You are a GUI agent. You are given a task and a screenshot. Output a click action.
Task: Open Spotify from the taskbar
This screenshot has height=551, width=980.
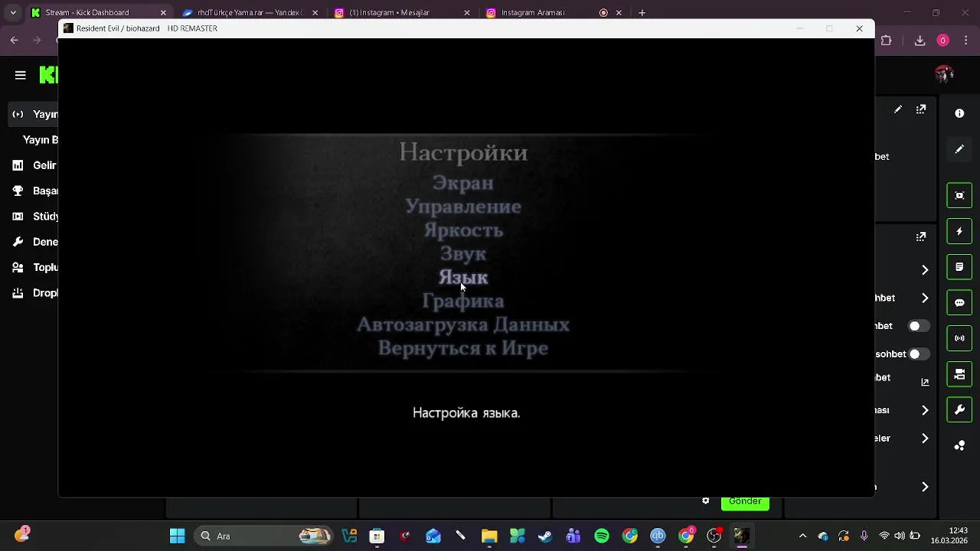[x=602, y=536]
